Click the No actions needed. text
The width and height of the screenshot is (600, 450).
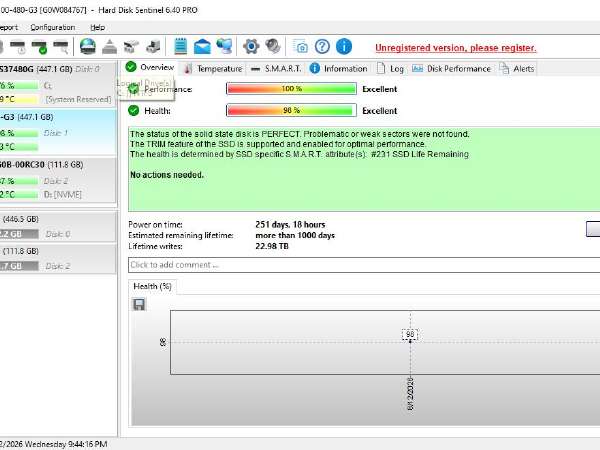[x=167, y=175]
